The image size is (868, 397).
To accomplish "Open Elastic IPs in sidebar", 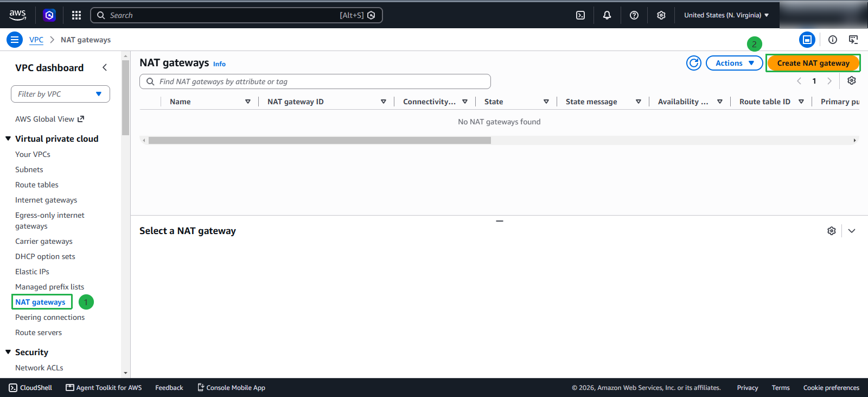I will coord(32,272).
